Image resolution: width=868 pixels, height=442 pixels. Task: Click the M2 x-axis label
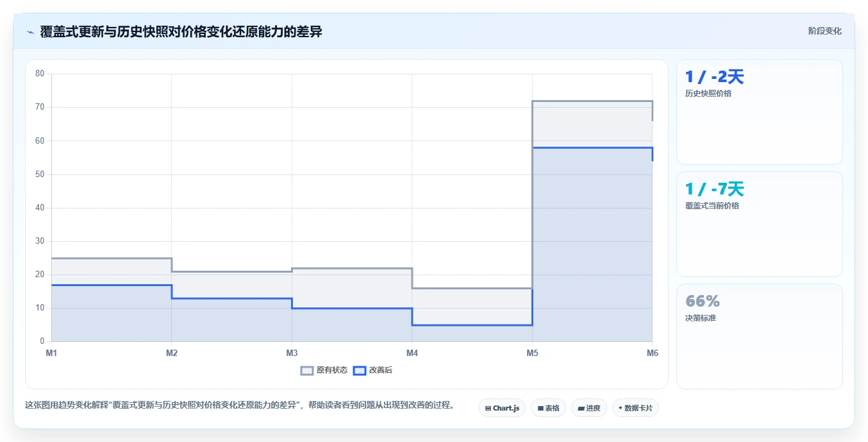[x=172, y=353]
